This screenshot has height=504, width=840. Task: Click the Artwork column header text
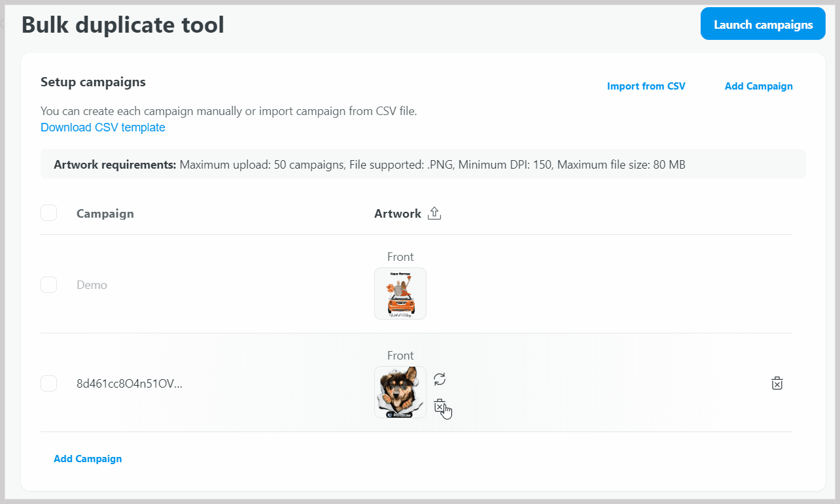click(x=398, y=214)
